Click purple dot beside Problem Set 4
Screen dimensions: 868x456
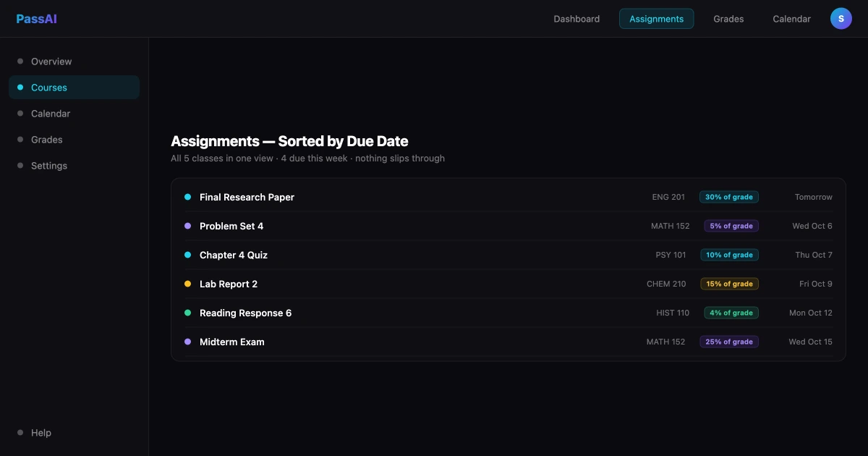coord(188,226)
